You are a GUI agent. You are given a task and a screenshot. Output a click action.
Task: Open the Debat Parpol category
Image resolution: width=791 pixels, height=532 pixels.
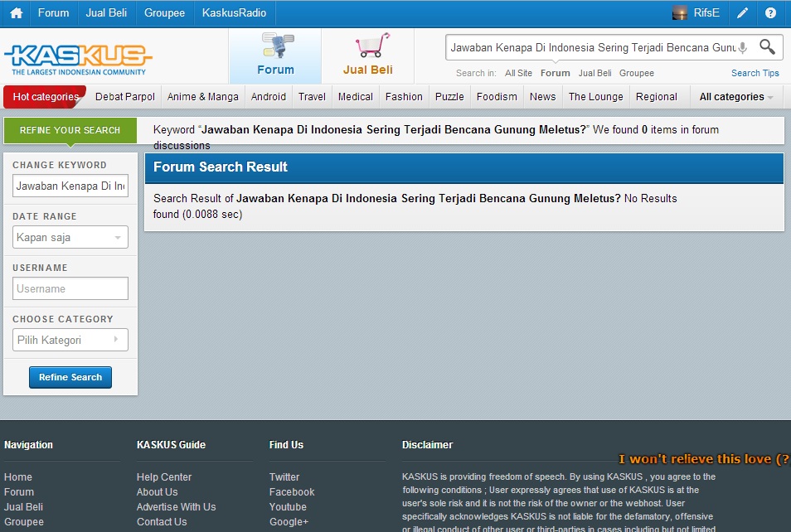click(x=125, y=97)
